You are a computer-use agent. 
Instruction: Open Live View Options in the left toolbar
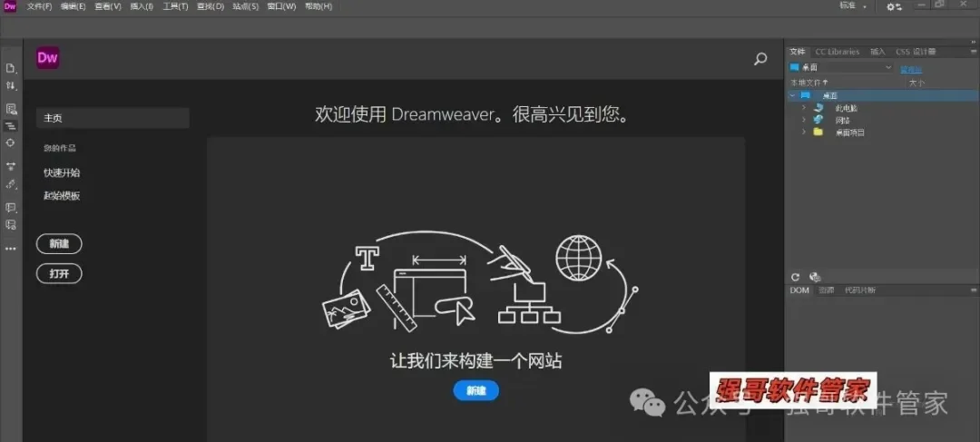pyautogui.click(x=11, y=109)
